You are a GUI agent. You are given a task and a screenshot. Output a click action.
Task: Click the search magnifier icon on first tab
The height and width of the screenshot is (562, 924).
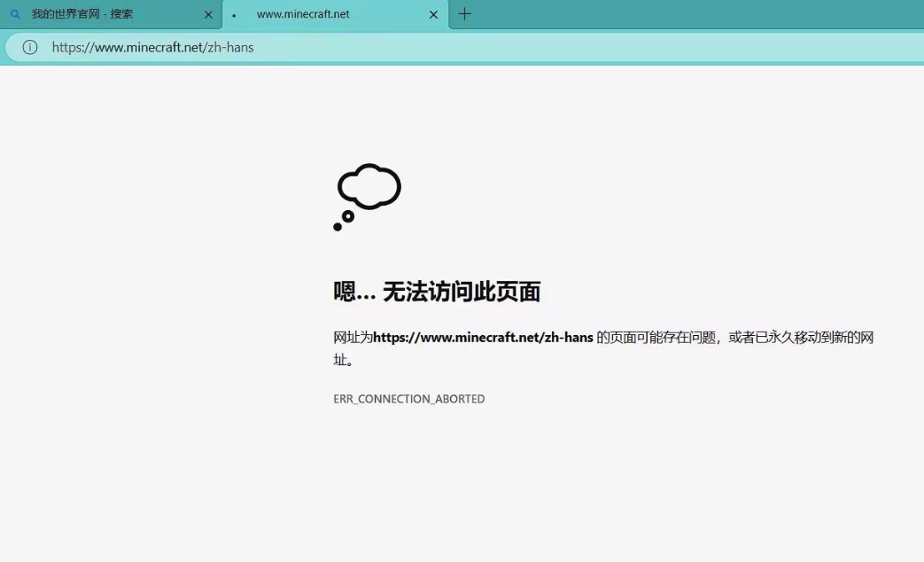point(15,14)
